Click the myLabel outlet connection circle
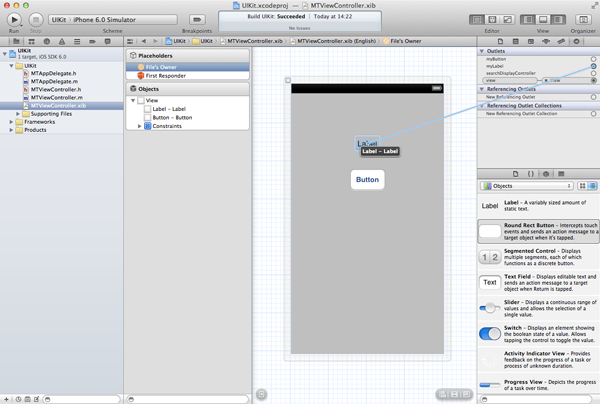 [x=593, y=66]
